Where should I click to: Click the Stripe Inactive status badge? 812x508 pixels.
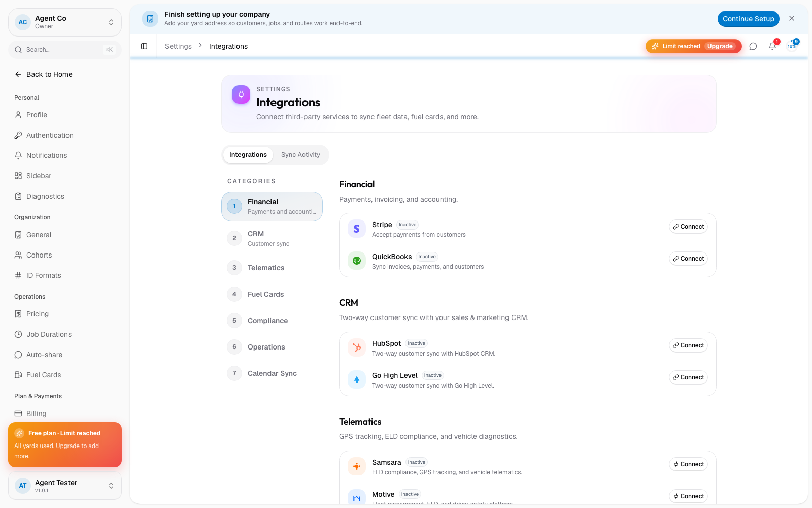click(x=408, y=225)
